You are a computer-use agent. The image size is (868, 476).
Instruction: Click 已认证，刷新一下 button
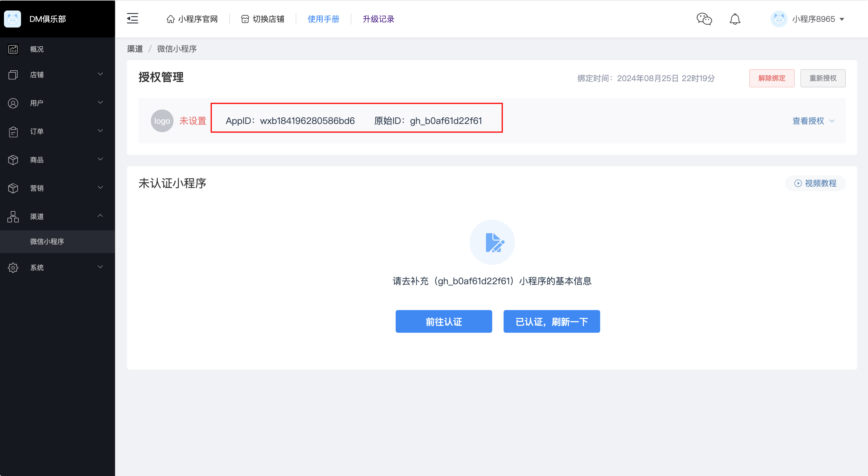point(551,321)
